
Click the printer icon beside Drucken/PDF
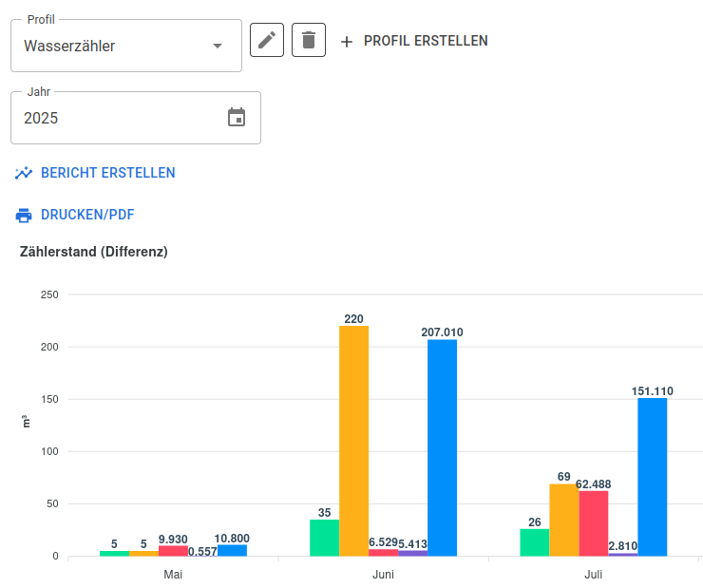tap(24, 215)
